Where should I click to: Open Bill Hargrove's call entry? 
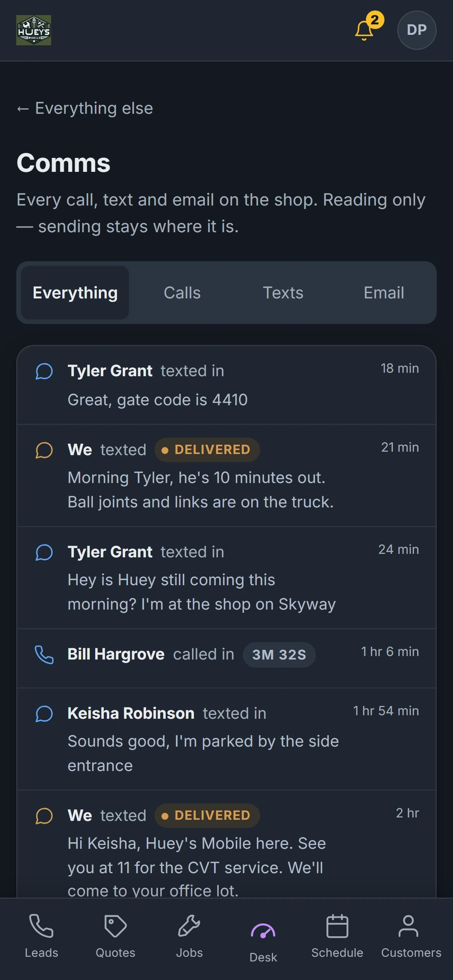coord(226,658)
